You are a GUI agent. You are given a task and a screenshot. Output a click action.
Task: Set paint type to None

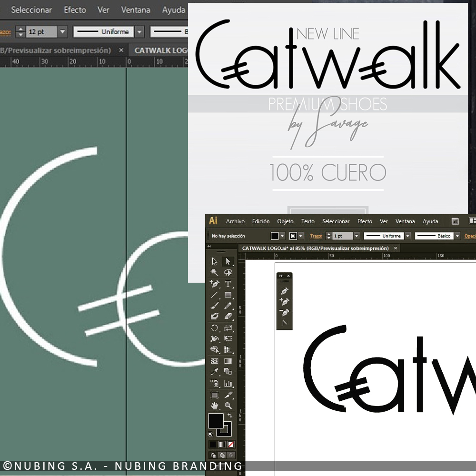click(231, 445)
